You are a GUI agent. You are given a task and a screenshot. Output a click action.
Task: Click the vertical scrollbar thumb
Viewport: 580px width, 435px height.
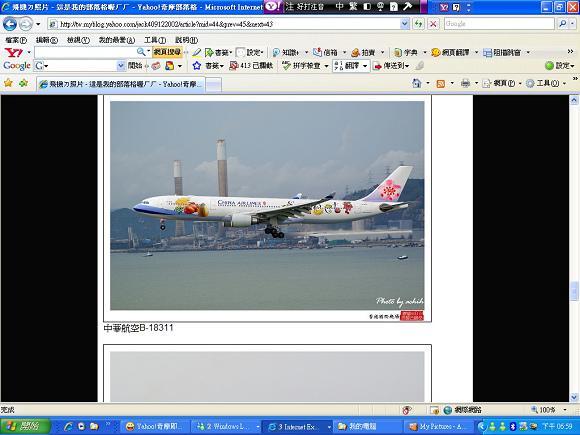(574, 291)
